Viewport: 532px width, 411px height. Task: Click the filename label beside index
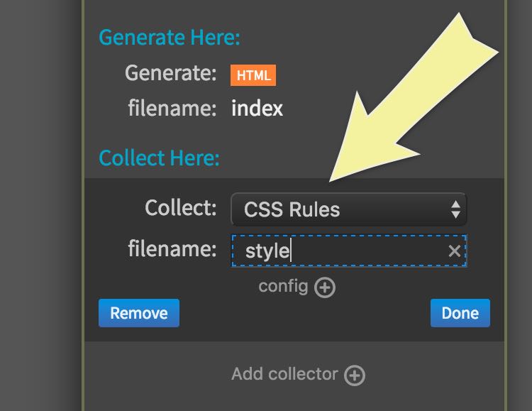point(172,109)
